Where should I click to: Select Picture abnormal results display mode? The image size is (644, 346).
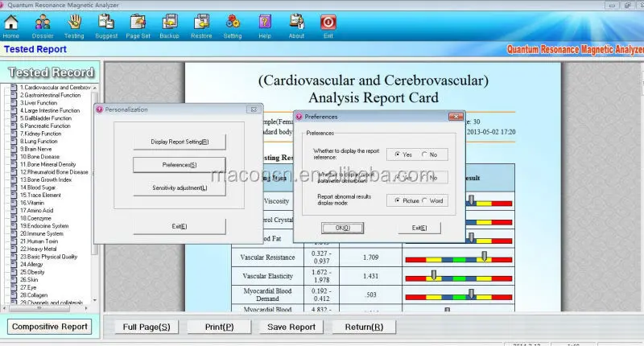(397, 200)
